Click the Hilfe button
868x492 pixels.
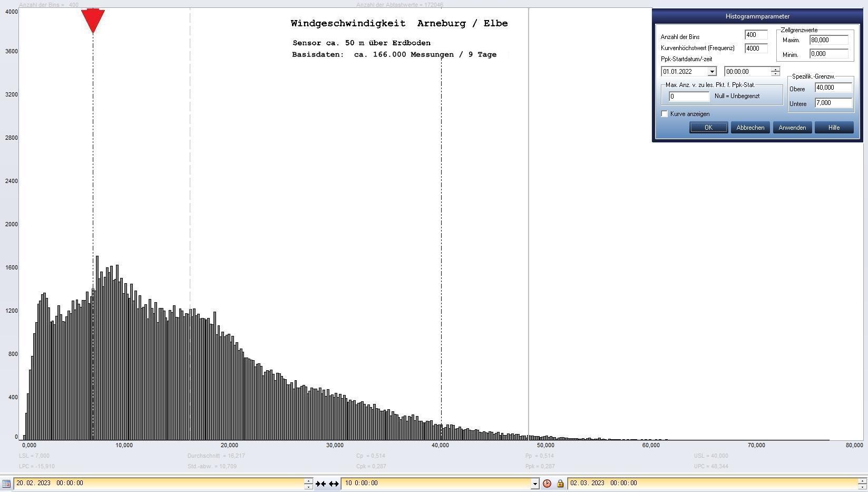[x=834, y=128]
